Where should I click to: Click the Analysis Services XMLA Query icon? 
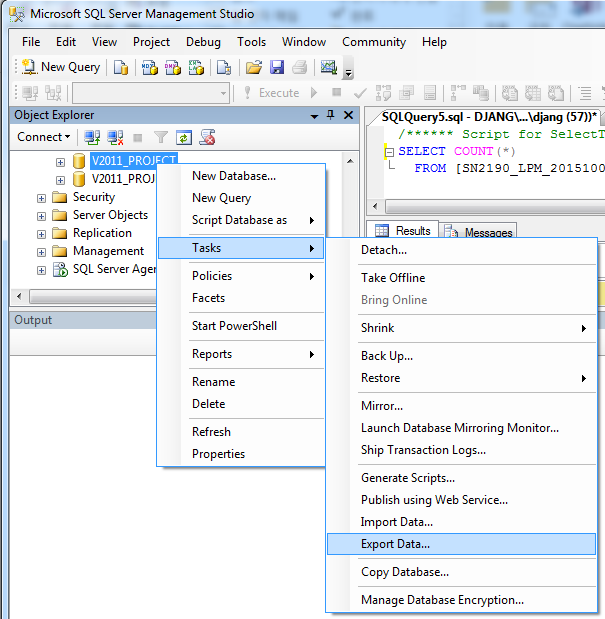(196, 68)
